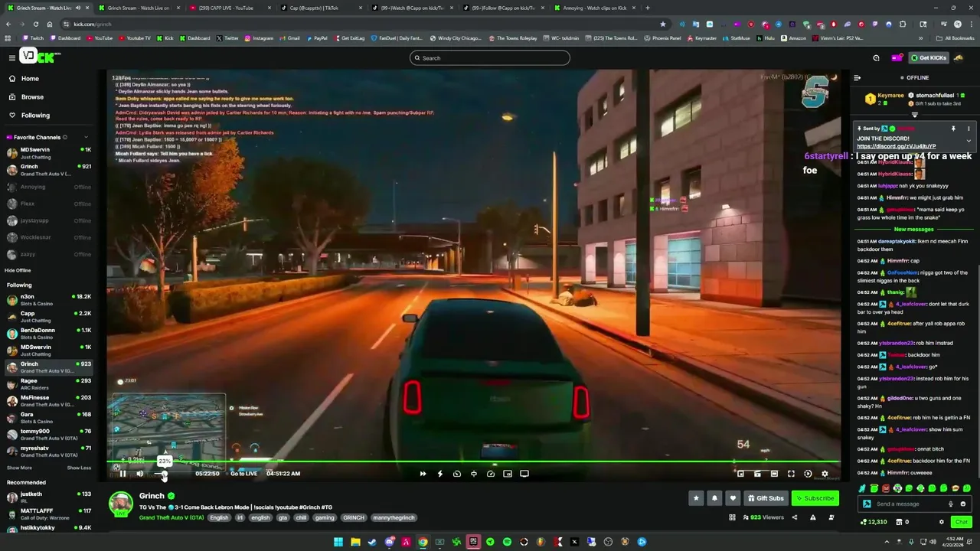The width and height of the screenshot is (980, 551).
Task: Click the red angry emote in the quick emote row
Action: coord(886,488)
